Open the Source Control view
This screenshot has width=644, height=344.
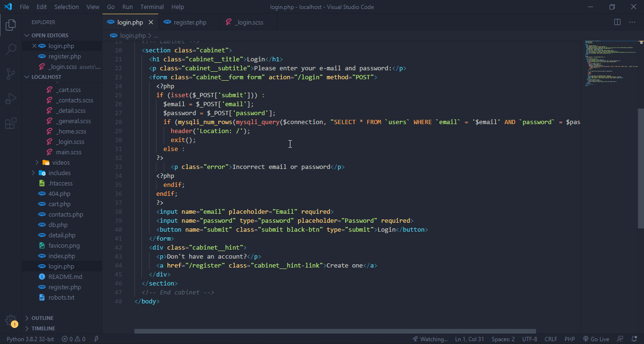(x=10, y=74)
